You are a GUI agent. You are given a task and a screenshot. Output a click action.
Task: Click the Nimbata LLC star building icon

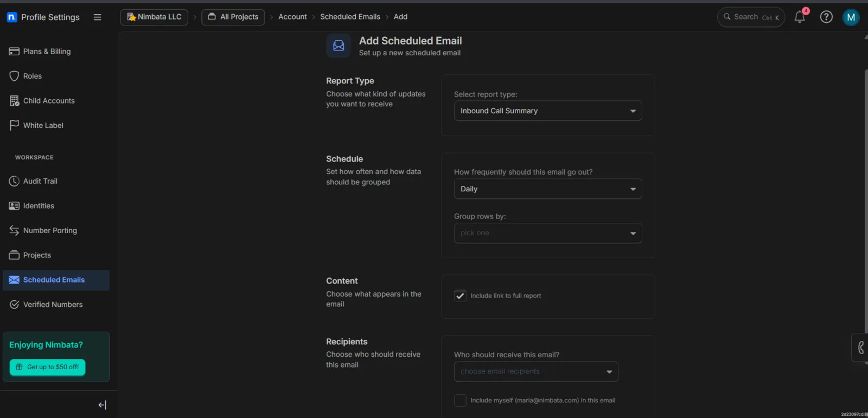pyautogui.click(x=131, y=17)
